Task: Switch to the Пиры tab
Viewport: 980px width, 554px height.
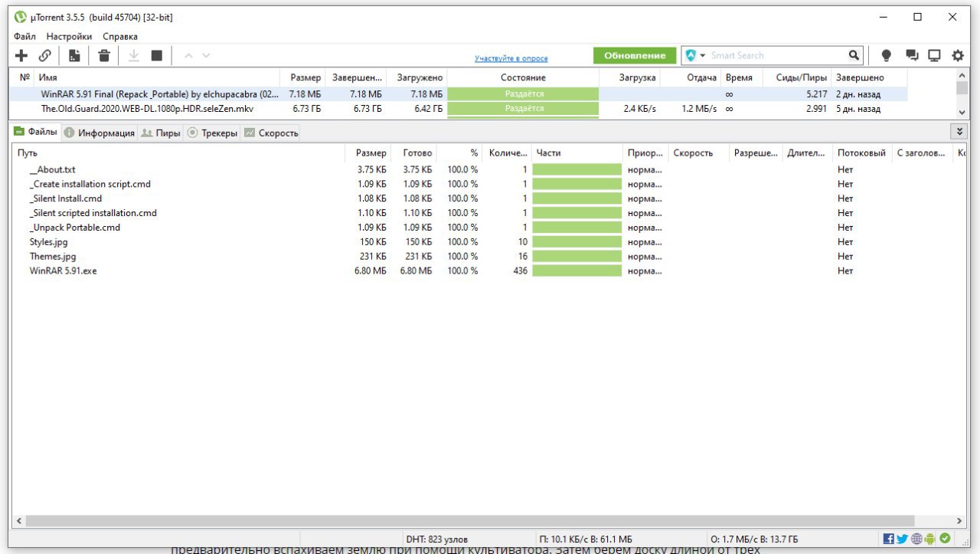Action: [x=161, y=133]
